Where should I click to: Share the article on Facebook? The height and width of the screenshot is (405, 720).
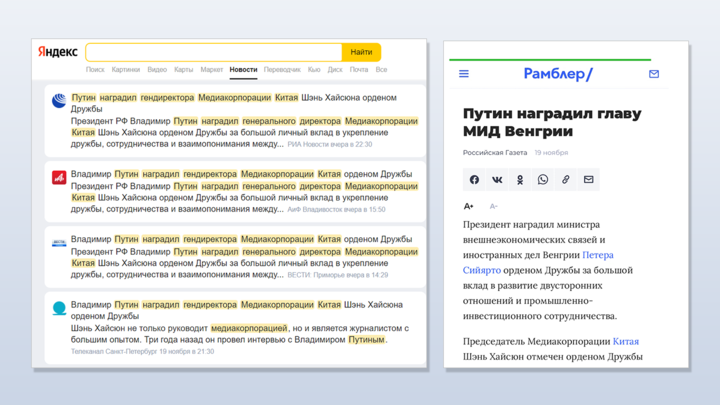click(474, 180)
